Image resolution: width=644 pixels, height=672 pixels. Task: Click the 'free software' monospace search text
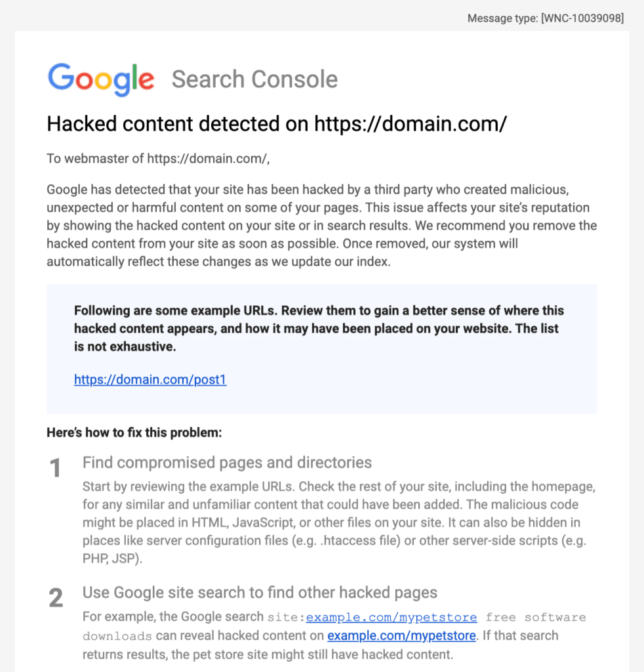pos(536,617)
